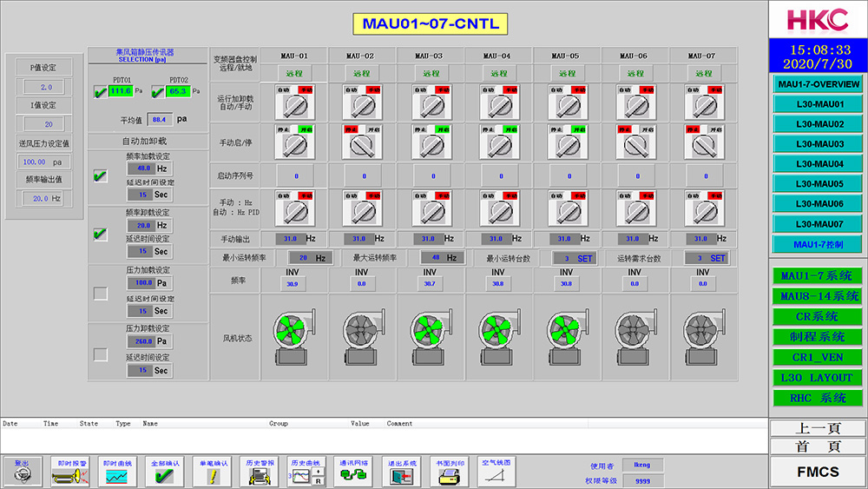Image resolution: width=868 pixels, height=489 pixels.
Task: Toggle the PDT01 sensor checkbox
Action: point(101,91)
